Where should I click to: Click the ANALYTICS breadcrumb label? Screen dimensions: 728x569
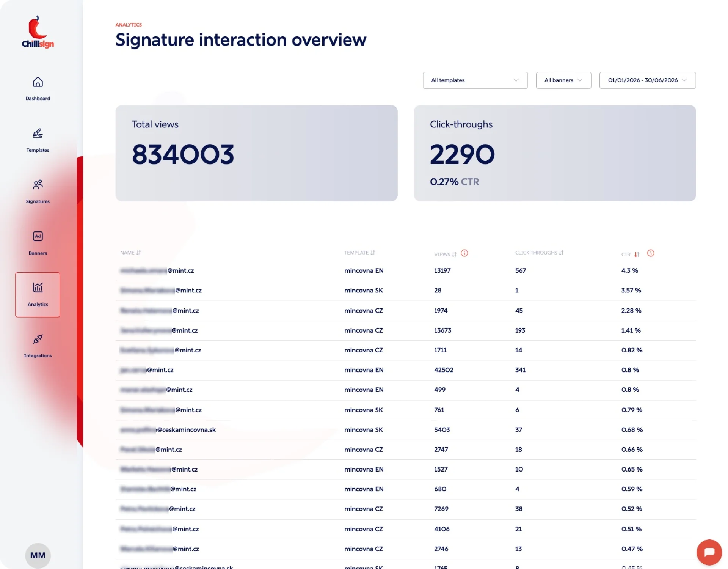129,25
